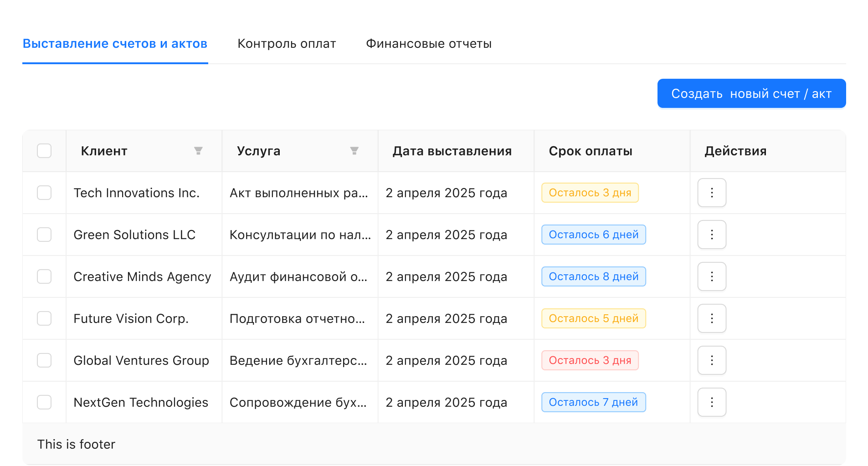
Task: Open the actions menu for Green Solutions LLC
Action: [x=711, y=235]
